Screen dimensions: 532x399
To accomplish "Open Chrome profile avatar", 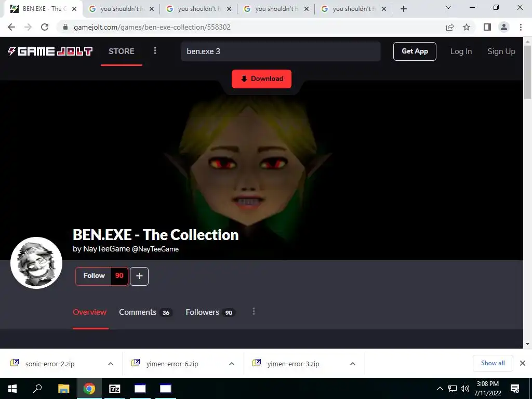I will click(x=504, y=27).
